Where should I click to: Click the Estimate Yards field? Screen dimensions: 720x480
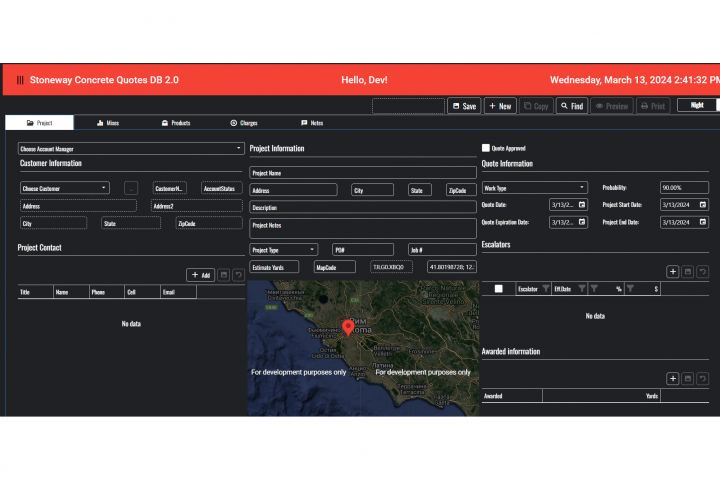[x=274, y=267]
